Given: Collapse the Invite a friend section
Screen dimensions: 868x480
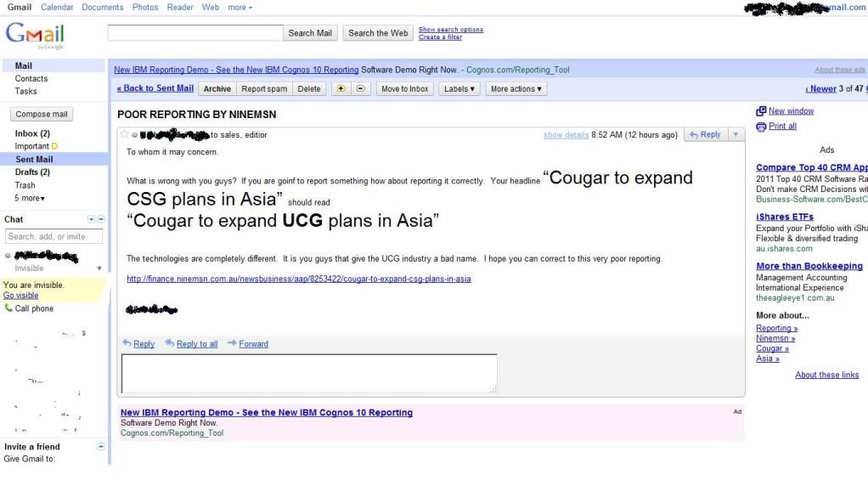Looking at the screenshot, I should pyautogui.click(x=101, y=446).
